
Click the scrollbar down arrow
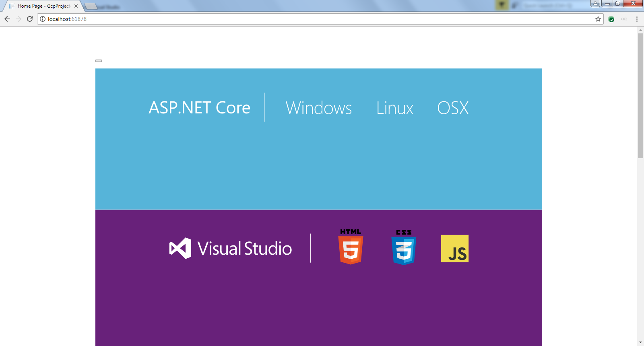640,342
